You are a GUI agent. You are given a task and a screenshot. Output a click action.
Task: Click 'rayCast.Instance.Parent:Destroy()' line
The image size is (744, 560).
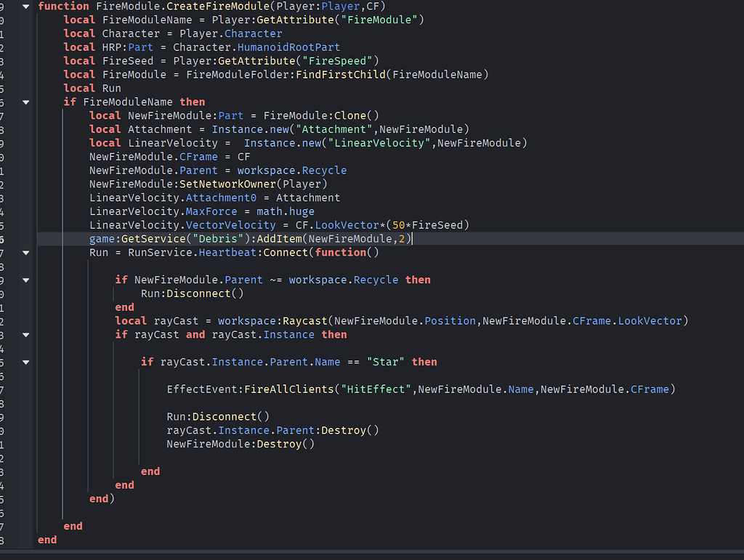click(273, 431)
